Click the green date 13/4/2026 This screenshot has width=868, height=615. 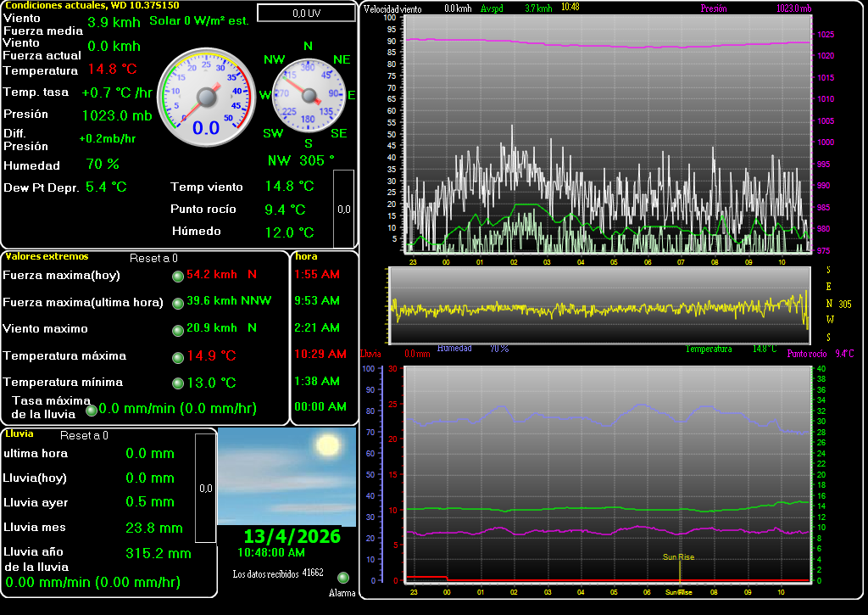[x=292, y=537]
